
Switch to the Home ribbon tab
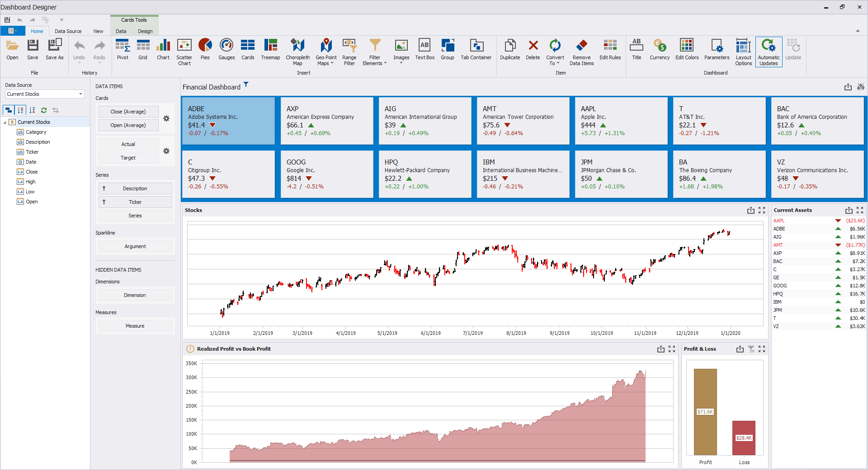[x=37, y=31]
